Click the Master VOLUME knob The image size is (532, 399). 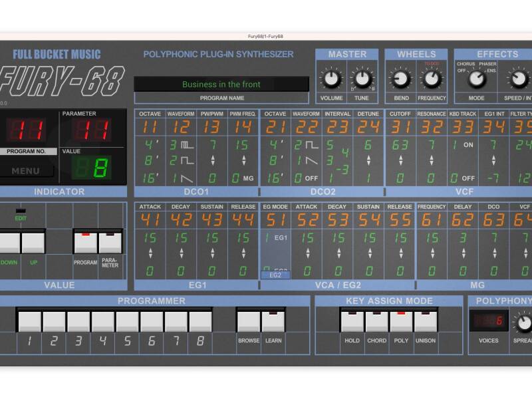click(x=331, y=80)
